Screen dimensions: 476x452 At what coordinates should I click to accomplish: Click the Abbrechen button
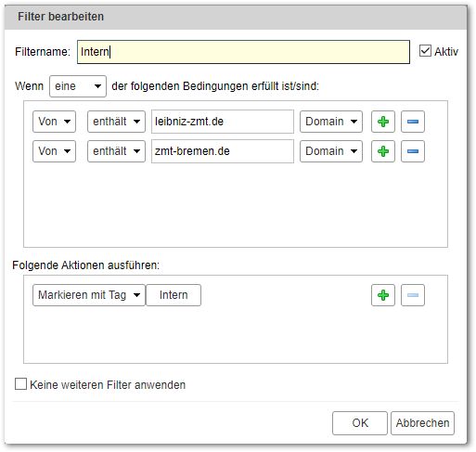422,423
